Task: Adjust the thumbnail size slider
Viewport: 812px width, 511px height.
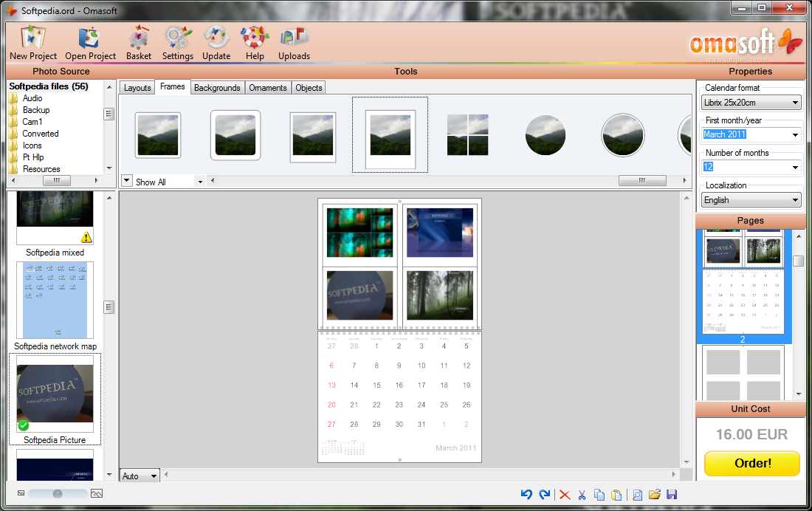Action: click(58, 493)
